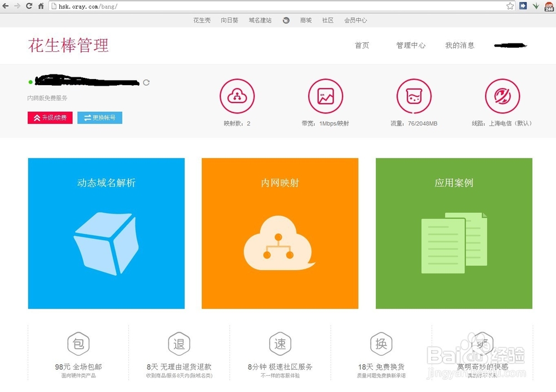Open the orange 内网映射 tile
Viewport: 556px width, 392px height.
(280, 234)
